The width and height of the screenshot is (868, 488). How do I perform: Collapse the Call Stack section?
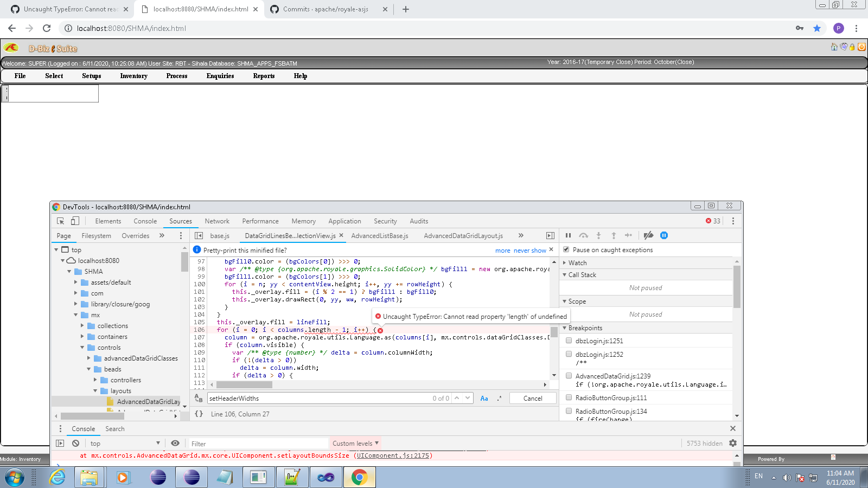[x=565, y=274]
